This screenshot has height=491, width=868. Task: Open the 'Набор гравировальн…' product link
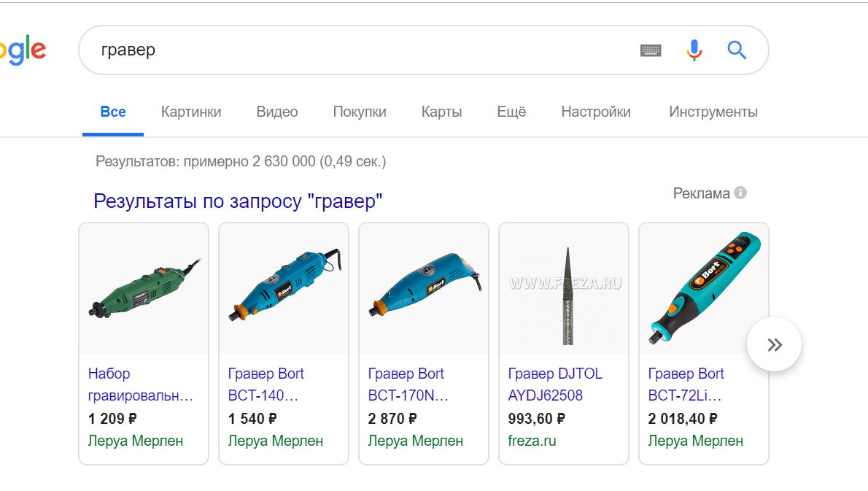(141, 384)
